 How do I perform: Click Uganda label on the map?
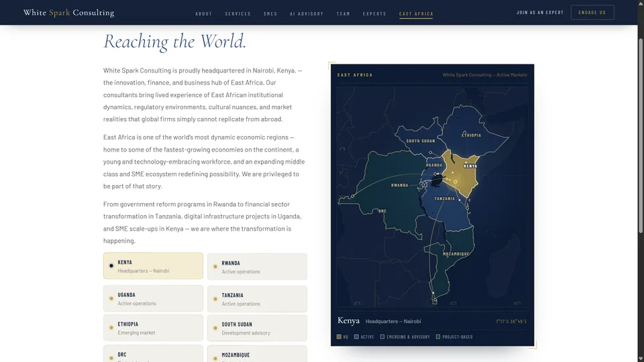pyautogui.click(x=434, y=165)
